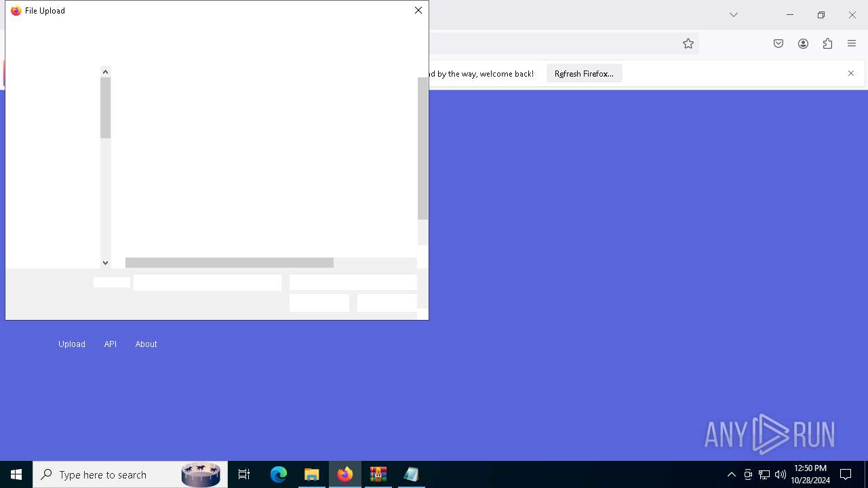The width and height of the screenshot is (868, 488).
Task: Open the API link on the page
Action: click(111, 344)
